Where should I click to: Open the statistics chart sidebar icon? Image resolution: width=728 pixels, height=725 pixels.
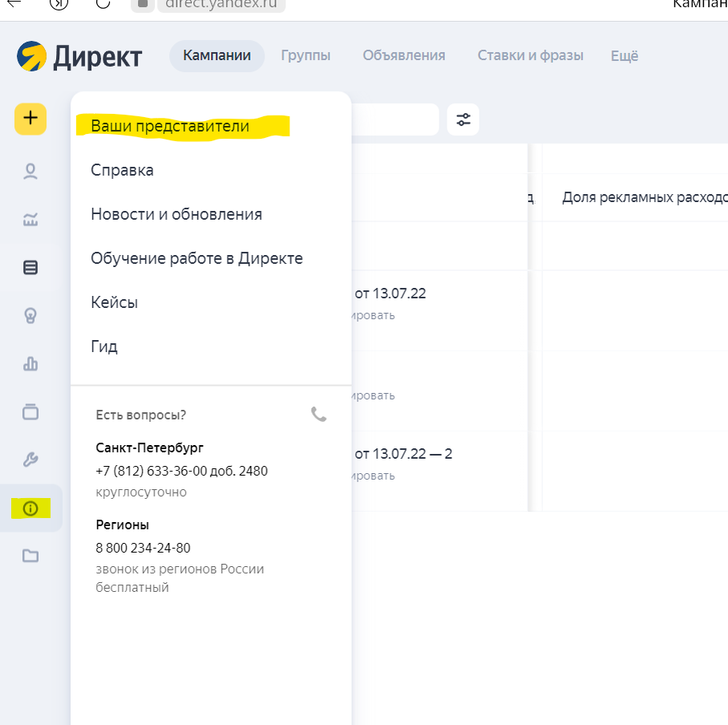coord(30,219)
